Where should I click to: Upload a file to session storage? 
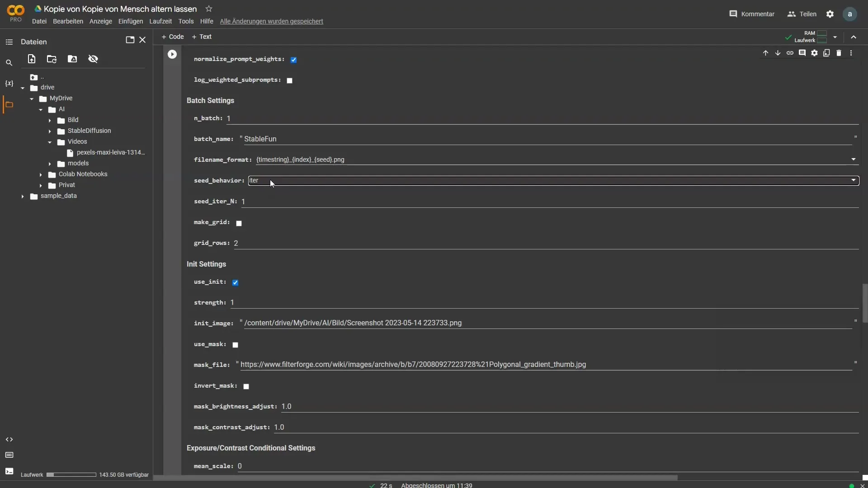(x=31, y=59)
